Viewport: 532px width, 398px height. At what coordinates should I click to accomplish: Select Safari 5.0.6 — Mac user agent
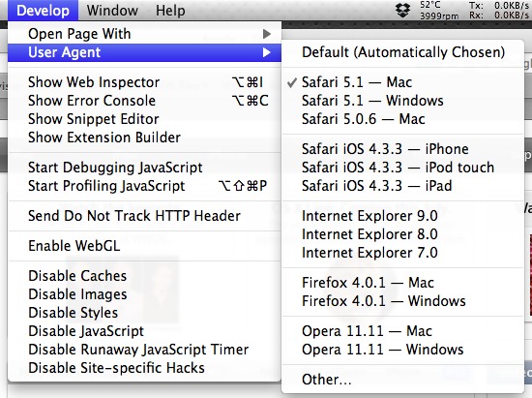coord(402,119)
